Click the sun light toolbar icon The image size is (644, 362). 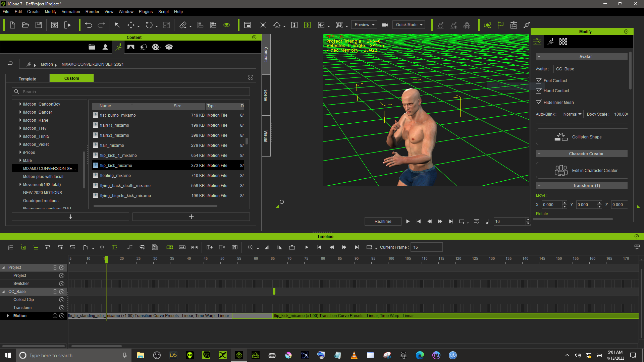pos(263,25)
